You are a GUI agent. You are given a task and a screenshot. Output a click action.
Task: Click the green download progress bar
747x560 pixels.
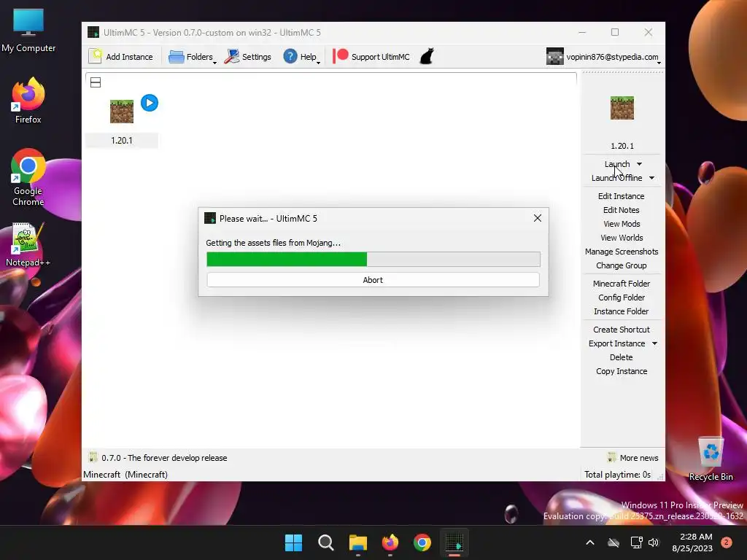pyautogui.click(x=286, y=259)
